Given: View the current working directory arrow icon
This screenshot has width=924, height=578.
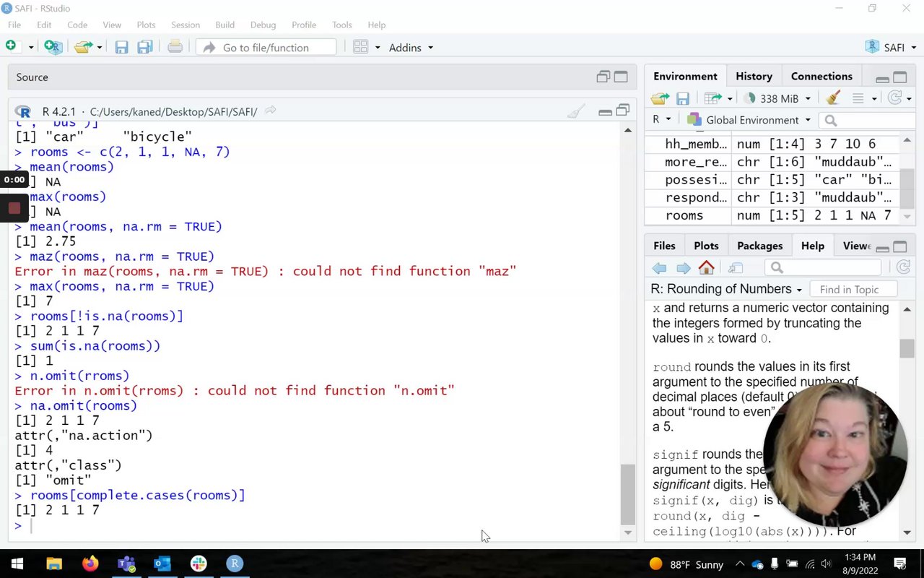Looking at the screenshot, I should coord(271,111).
